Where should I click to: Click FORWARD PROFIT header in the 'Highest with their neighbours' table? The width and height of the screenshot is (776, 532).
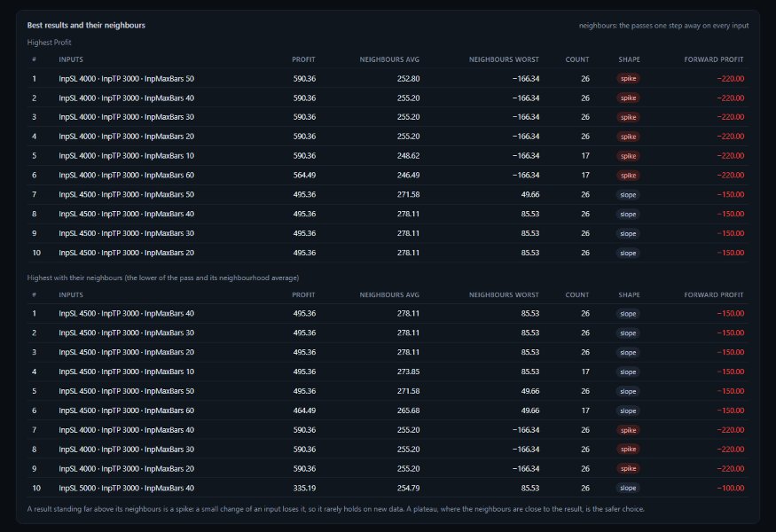[x=714, y=294]
